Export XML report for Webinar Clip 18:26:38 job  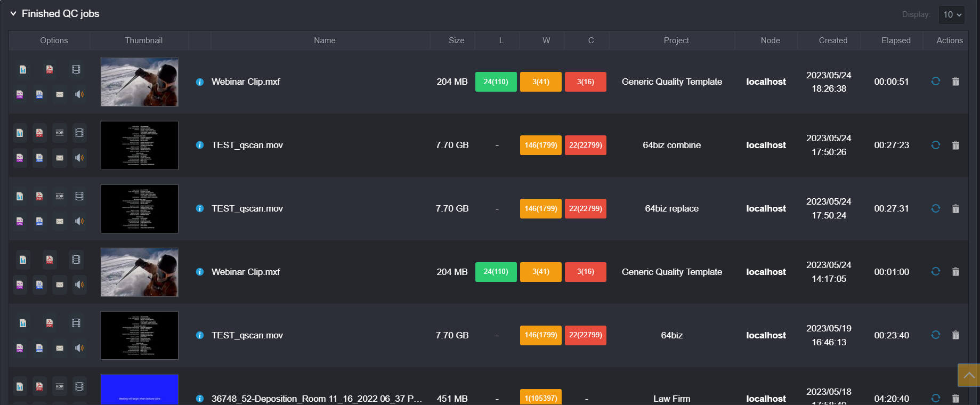pos(20,94)
